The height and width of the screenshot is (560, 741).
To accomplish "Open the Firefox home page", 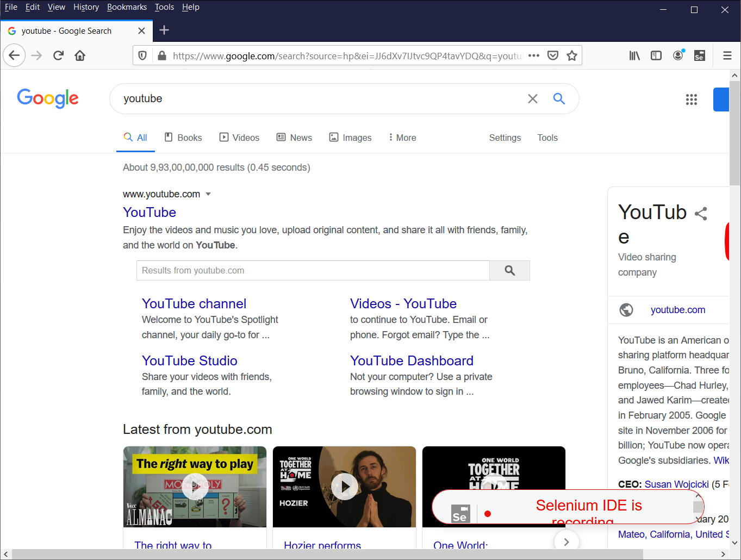I will [80, 55].
